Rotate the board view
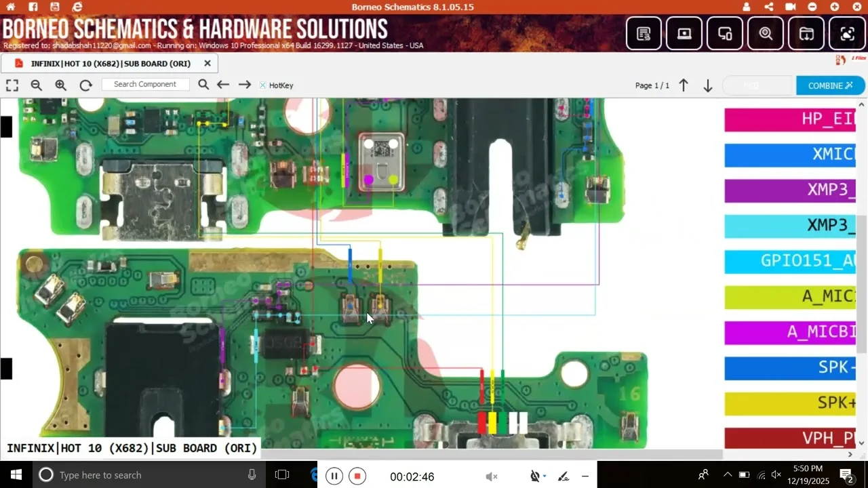Screen dimensions: 868x488 85,85
